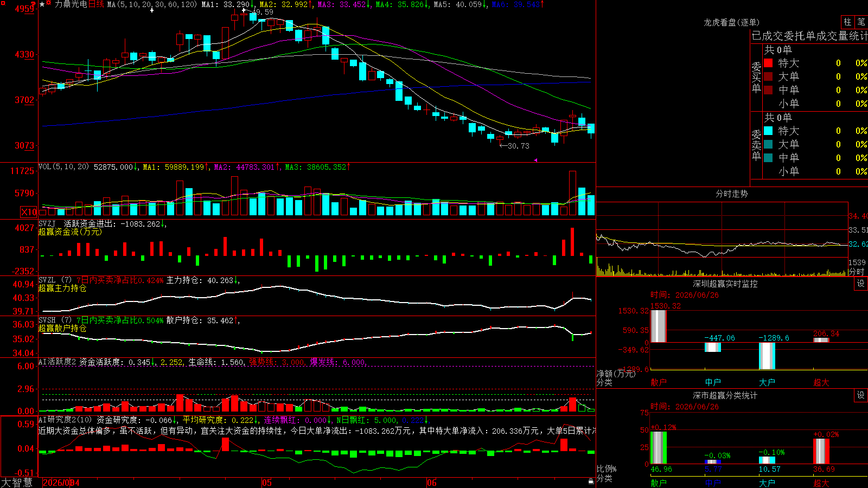Click the SVZJ indicator label
868x488 pixels.
point(47,223)
